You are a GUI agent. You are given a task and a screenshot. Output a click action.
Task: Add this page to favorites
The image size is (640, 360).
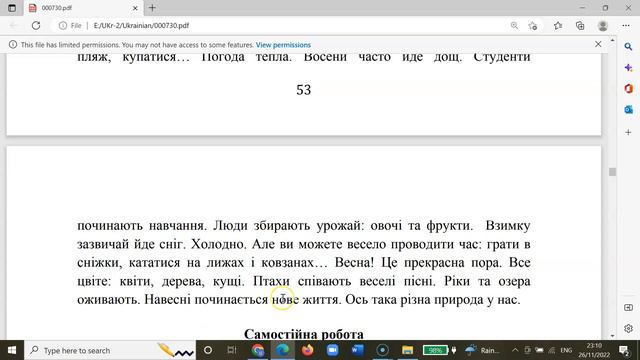click(x=533, y=26)
